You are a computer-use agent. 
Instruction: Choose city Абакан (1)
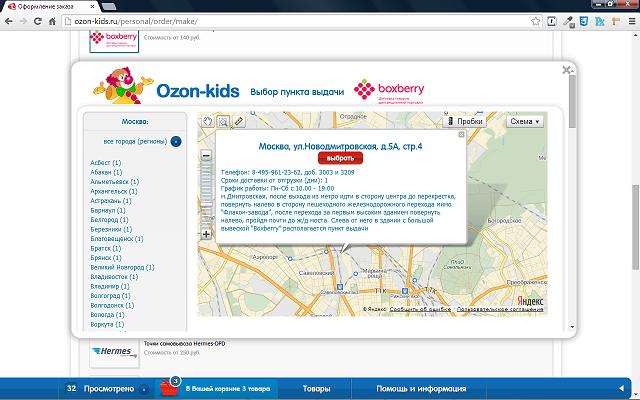[x=106, y=172]
